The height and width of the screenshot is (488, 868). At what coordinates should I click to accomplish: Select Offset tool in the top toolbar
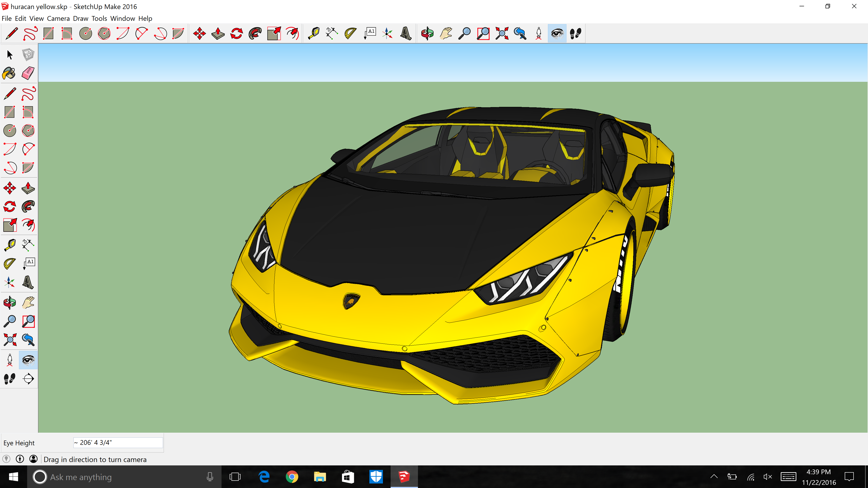pyautogui.click(x=292, y=33)
